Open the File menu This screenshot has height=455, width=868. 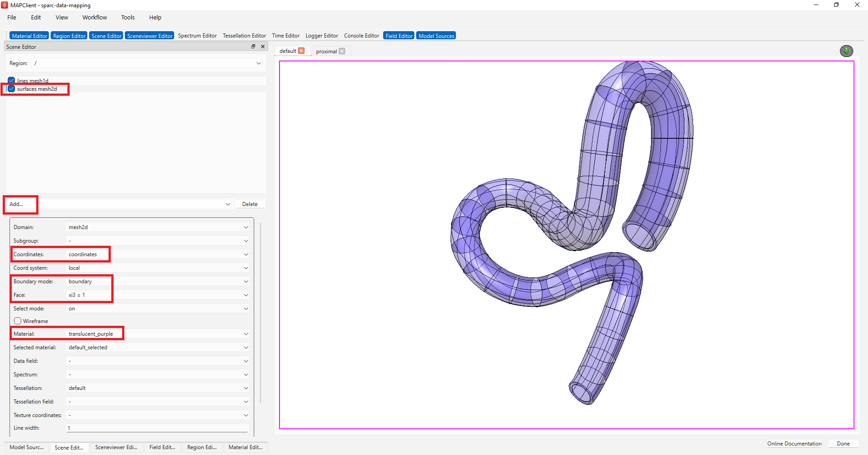[x=12, y=17]
